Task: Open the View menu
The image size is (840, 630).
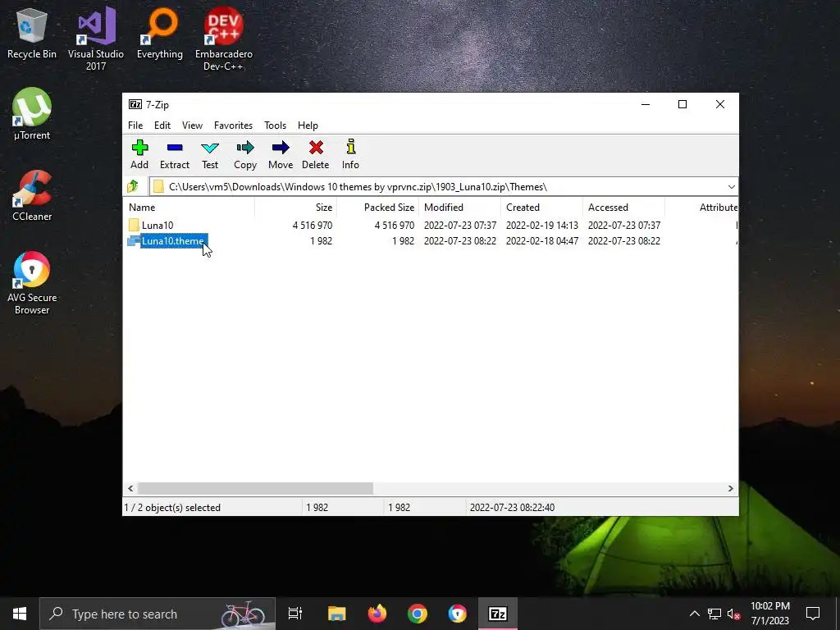Action: (192, 126)
